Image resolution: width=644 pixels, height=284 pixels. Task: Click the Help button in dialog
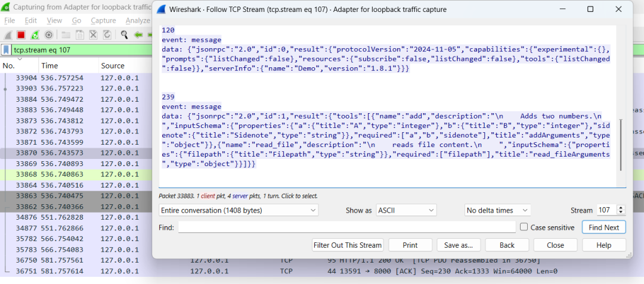[603, 245]
